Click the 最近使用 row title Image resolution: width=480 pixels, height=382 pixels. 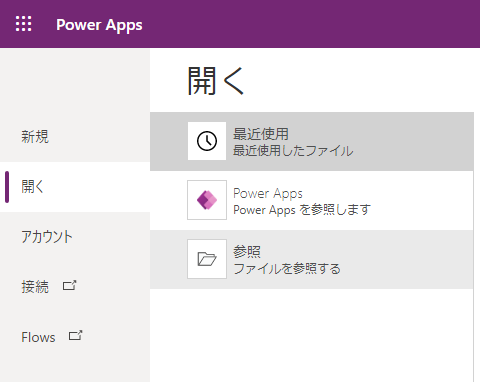pos(261,134)
